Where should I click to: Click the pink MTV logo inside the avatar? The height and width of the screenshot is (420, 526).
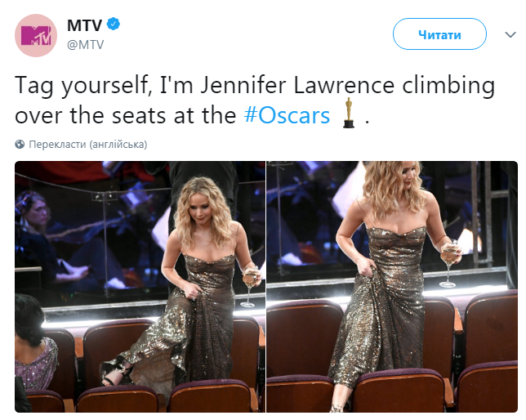pyautogui.click(x=36, y=36)
